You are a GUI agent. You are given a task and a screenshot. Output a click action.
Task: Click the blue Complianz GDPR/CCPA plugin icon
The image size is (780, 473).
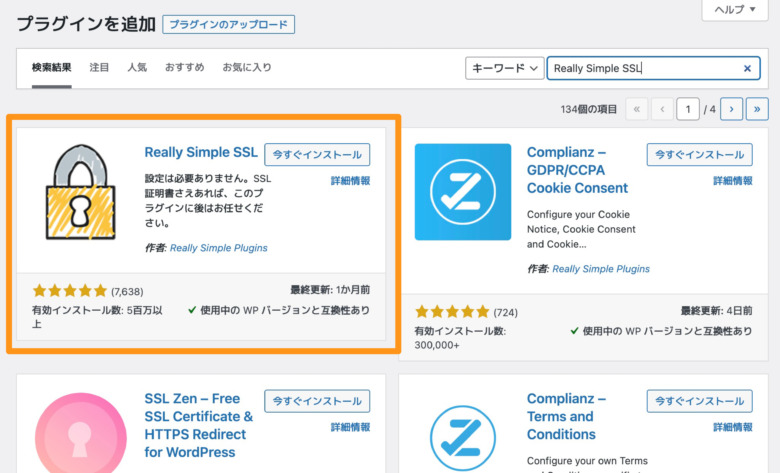click(463, 192)
